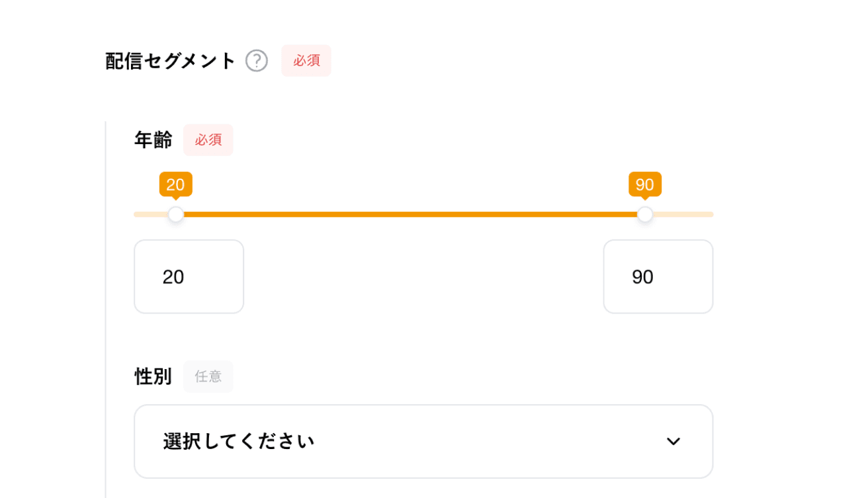The height and width of the screenshot is (498, 868).
Task: Click the right handle of the age slider
Action: [x=644, y=214]
